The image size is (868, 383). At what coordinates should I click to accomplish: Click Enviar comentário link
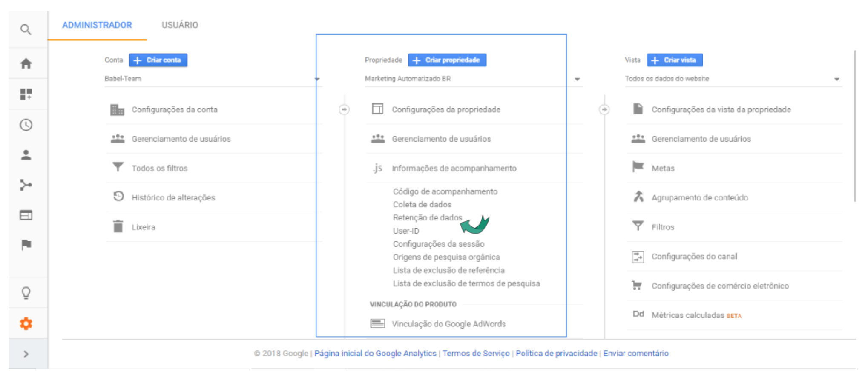pos(636,353)
